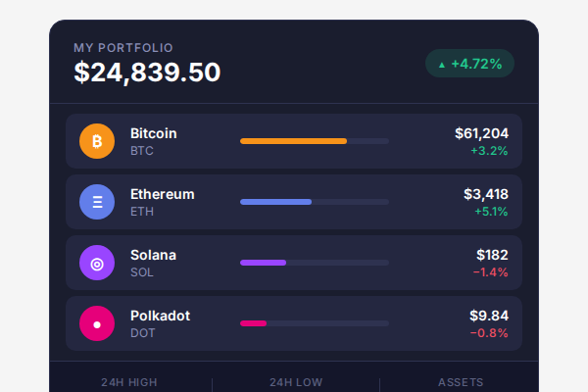The width and height of the screenshot is (588, 392).
Task: Select the Bitcoin name label
Action: click(x=154, y=133)
